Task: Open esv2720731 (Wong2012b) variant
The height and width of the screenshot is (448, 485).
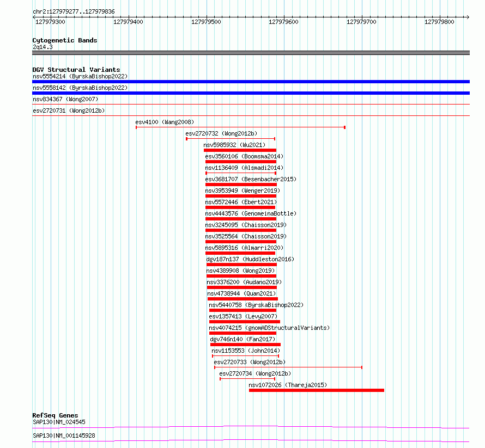Action: pos(69,111)
